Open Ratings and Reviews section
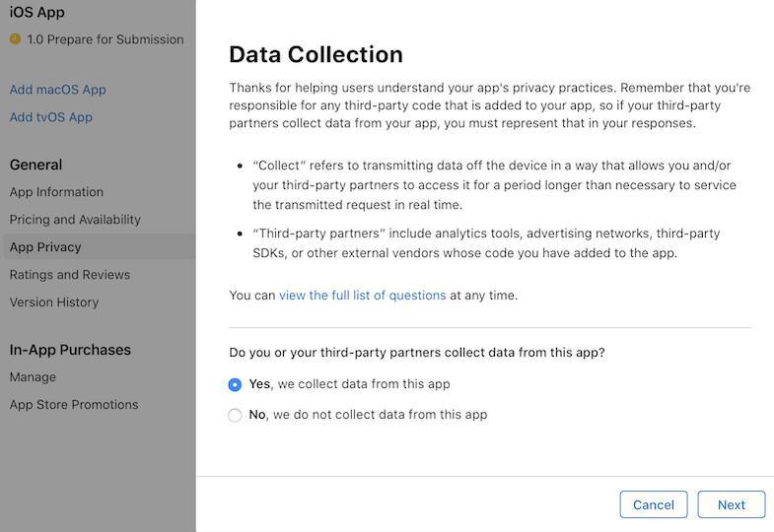This screenshot has height=532, width=774. [69, 275]
